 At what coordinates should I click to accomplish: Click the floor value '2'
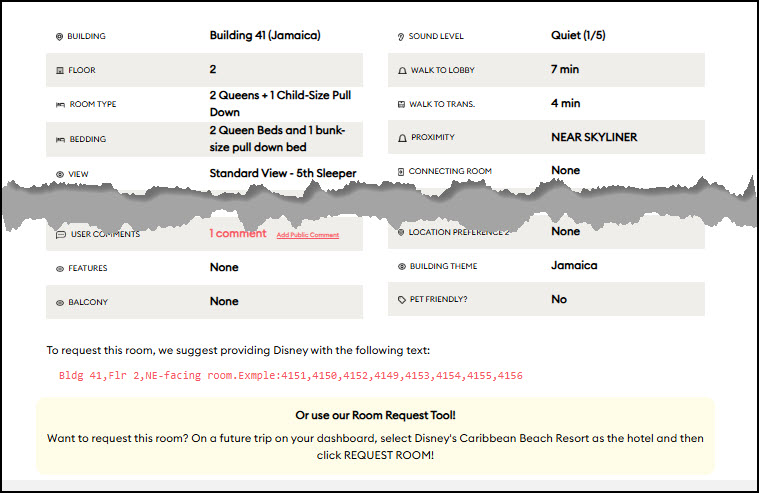213,69
